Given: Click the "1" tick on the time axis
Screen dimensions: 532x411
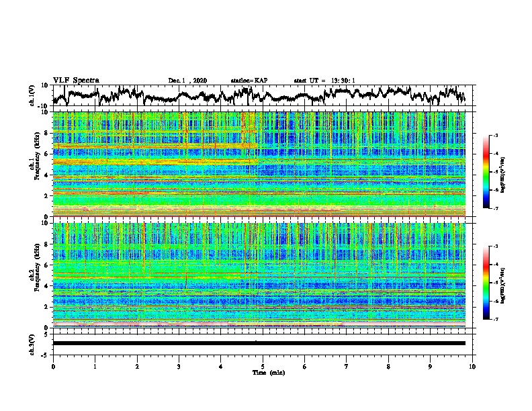Looking at the screenshot, I should pyautogui.click(x=95, y=367).
